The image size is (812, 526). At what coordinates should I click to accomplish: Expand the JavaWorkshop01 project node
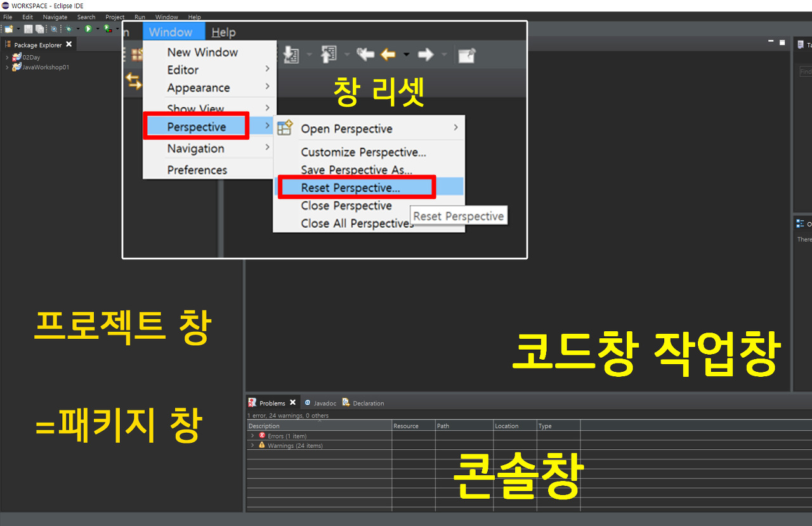click(x=7, y=67)
